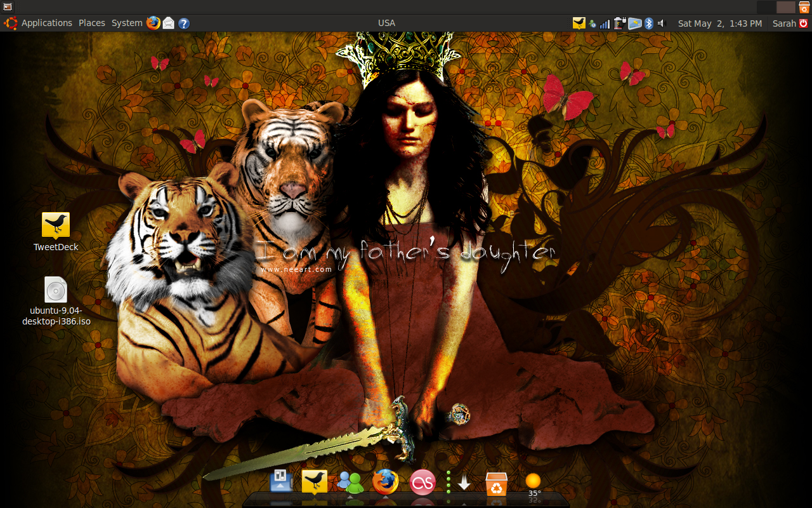Click the picture-frame tray icon
Screen dimensions: 812x508
point(635,23)
